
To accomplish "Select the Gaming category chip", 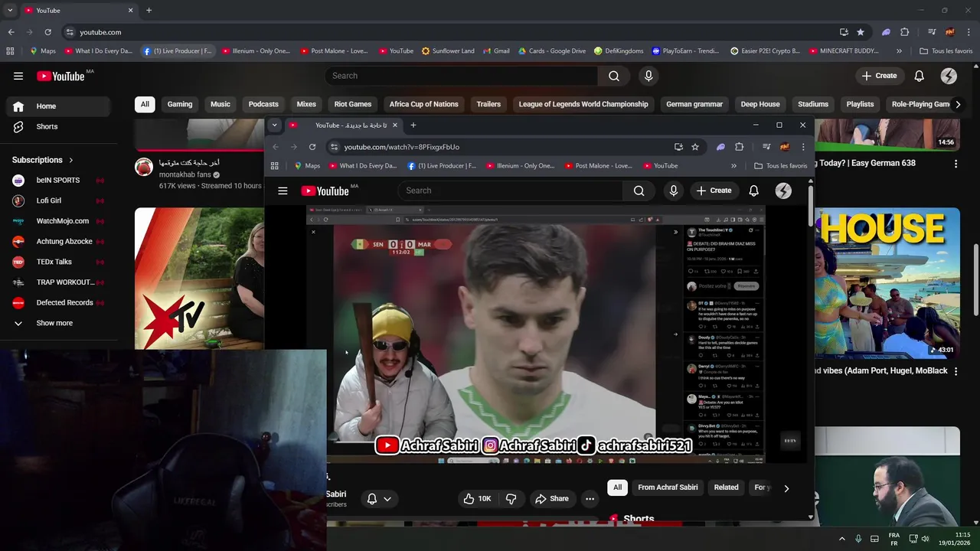I will pyautogui.click(x=180, y=104).
